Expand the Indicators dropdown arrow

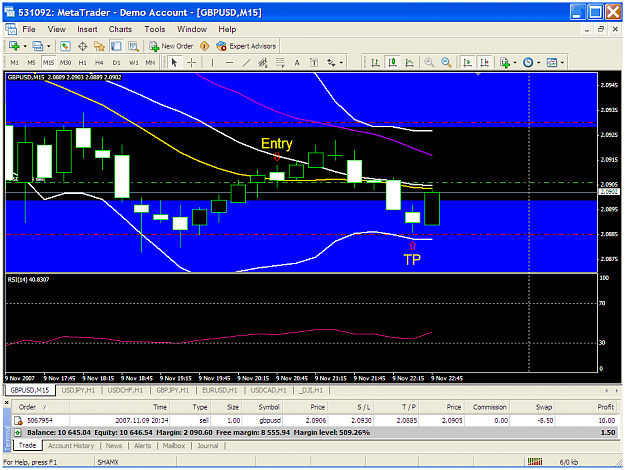point(515,63)
